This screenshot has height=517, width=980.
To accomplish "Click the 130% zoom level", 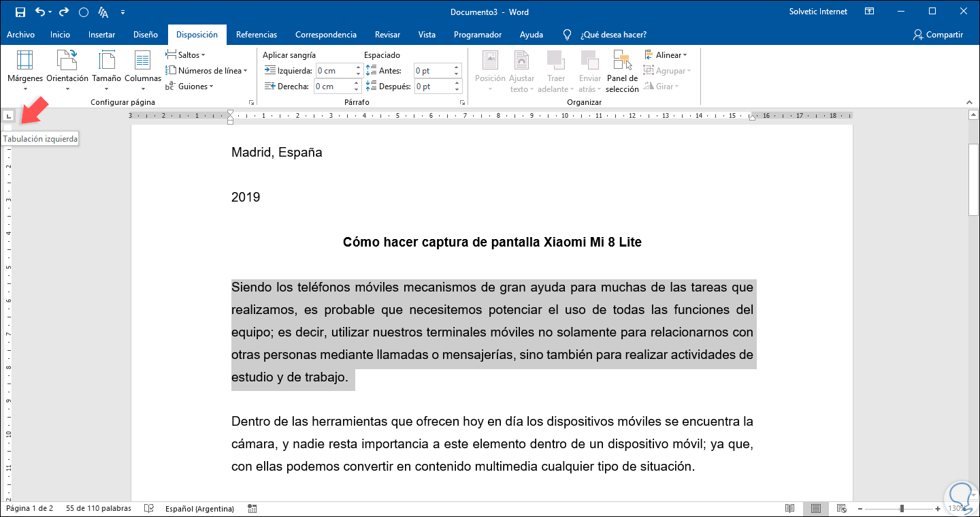I will click(958, 509).
